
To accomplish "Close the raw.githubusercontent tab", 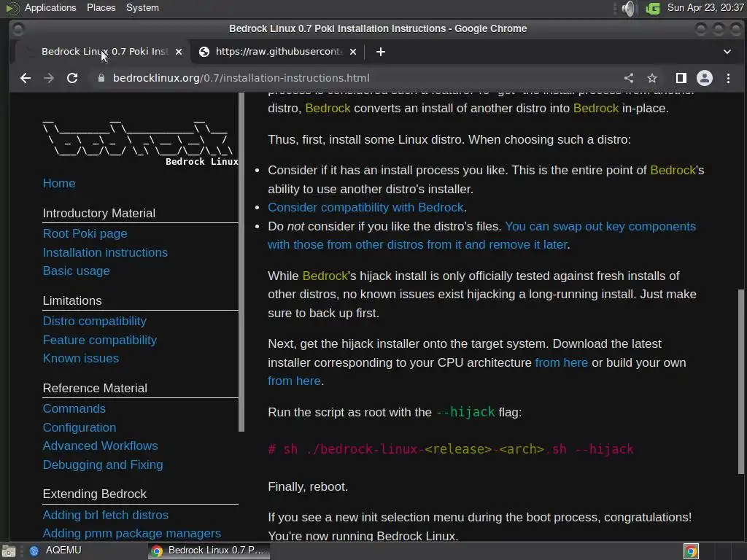I will click(x=353, y=52).
